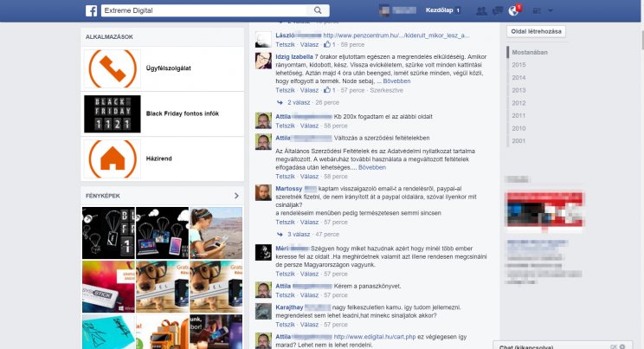Jump to 2001 in the timeline
Image resolution: width=644 pixels, height=349 pixels.
[518, 141]
